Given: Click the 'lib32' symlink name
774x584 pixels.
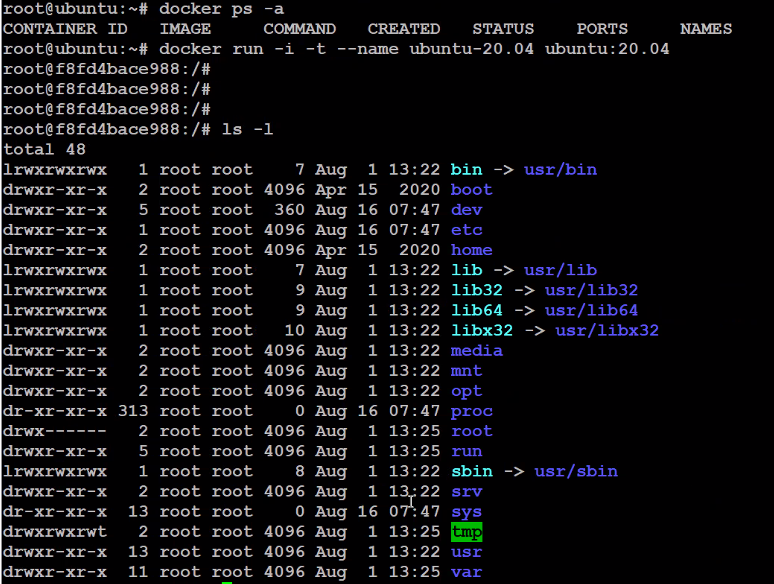Looking at the screenshot, I should pyautogui.click(x=477, y=290).
